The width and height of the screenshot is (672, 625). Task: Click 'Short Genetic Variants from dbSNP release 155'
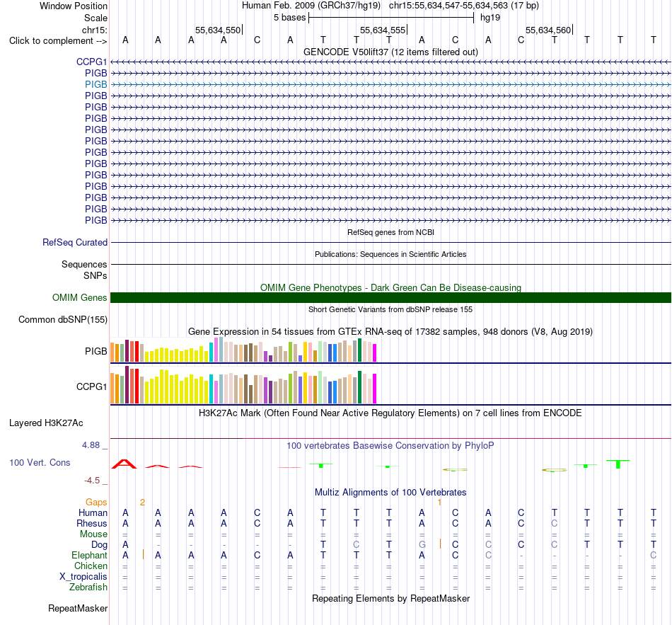point(390,310)
